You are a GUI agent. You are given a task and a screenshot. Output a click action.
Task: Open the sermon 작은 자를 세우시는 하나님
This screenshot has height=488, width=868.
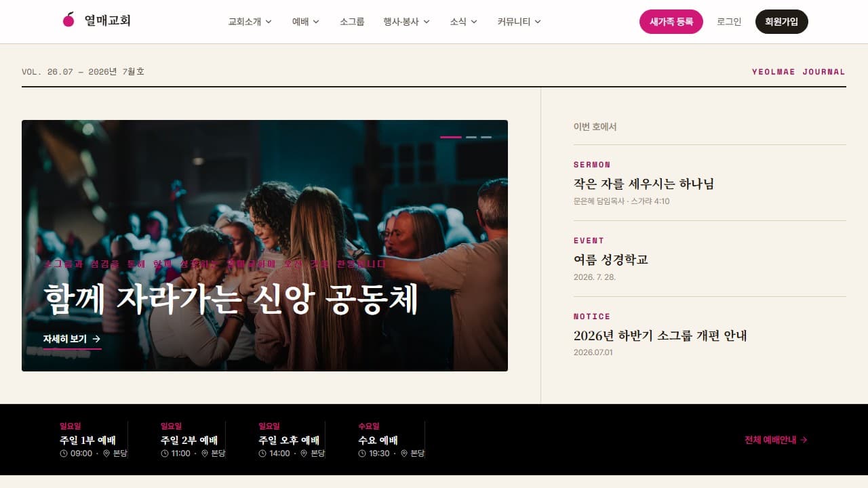[644, 184]
